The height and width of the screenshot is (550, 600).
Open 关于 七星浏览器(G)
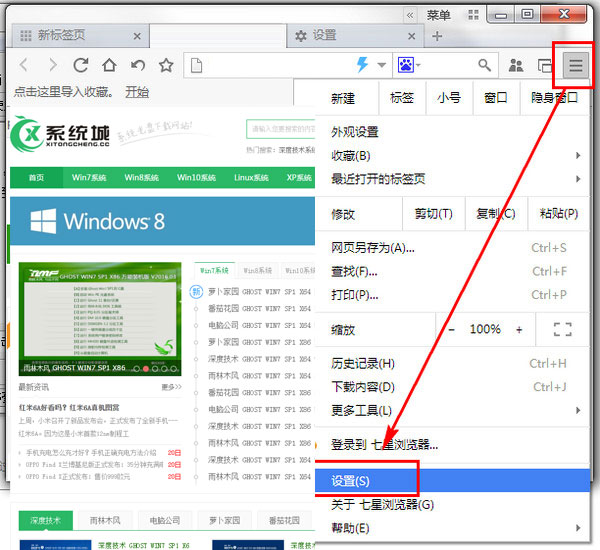tap(452, 504)
